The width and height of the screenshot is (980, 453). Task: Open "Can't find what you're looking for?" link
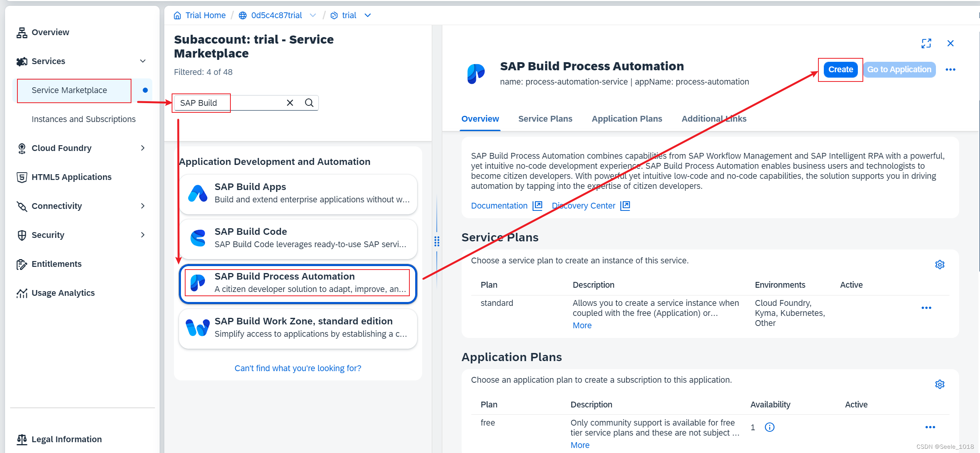(x=298, y=368)
